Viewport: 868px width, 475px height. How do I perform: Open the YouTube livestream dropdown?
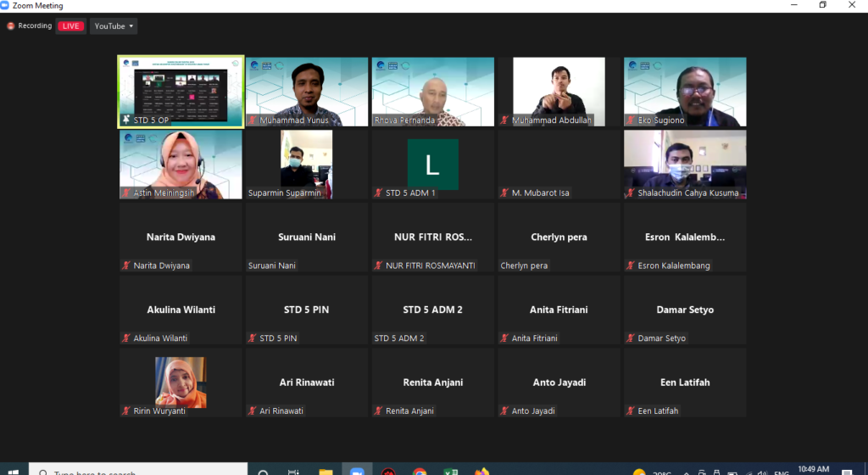(114, 26)
